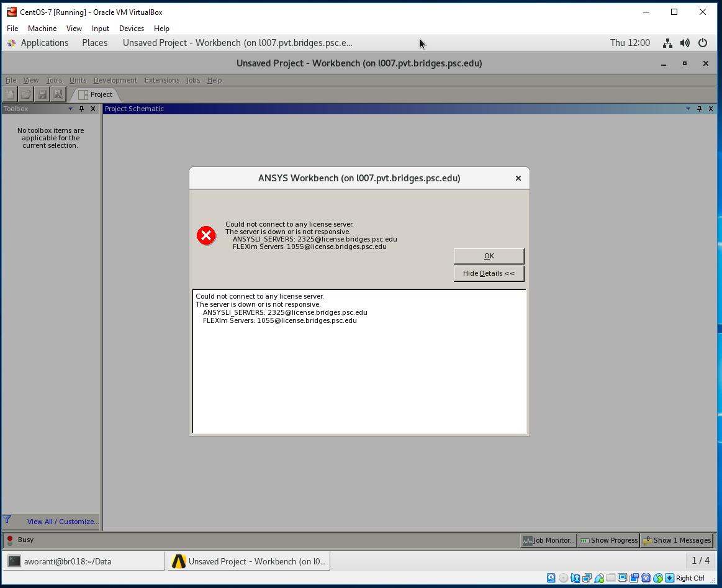Viewport: 722px width, 588px height.
Task: Close the Project Schematic panel
Action: tap(710, 109)
